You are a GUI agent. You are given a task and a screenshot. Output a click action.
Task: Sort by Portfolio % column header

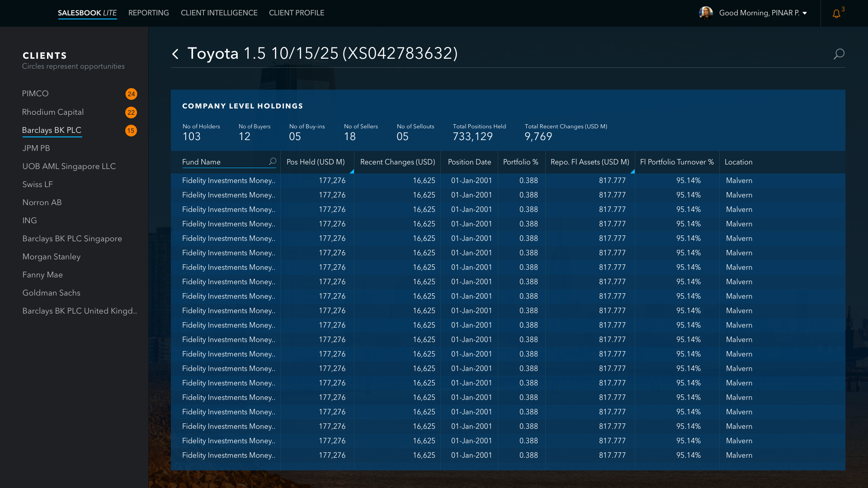(521, 162)
